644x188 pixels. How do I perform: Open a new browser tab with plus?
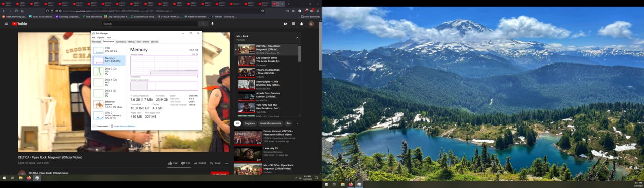coord(289,4)
